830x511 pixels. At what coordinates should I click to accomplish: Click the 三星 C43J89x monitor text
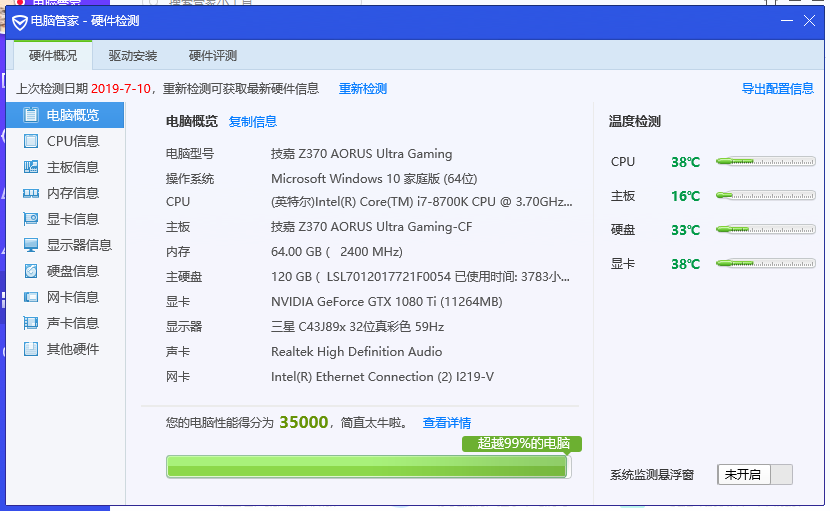click(357, 327)
